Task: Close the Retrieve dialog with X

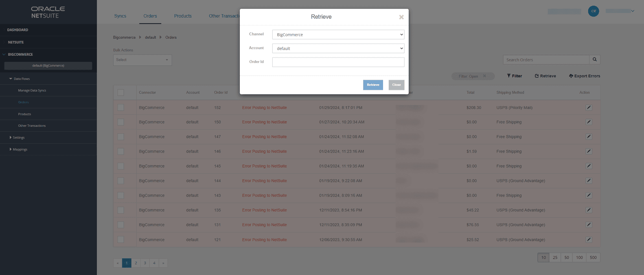Action: (401, 17)
